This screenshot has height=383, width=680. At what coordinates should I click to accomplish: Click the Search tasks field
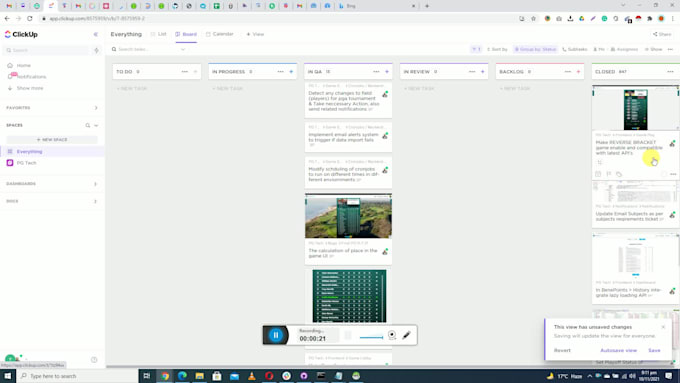(x=145, y=49)
